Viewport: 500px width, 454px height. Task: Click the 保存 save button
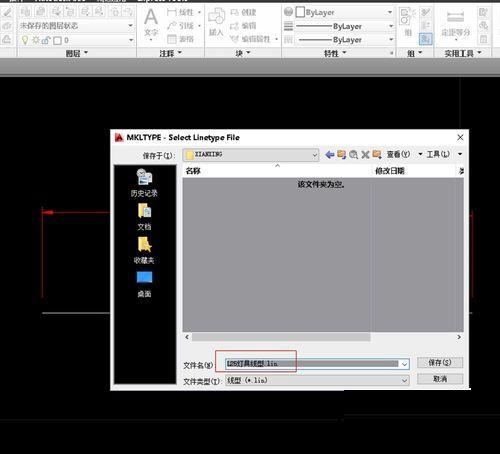[440, 363]
